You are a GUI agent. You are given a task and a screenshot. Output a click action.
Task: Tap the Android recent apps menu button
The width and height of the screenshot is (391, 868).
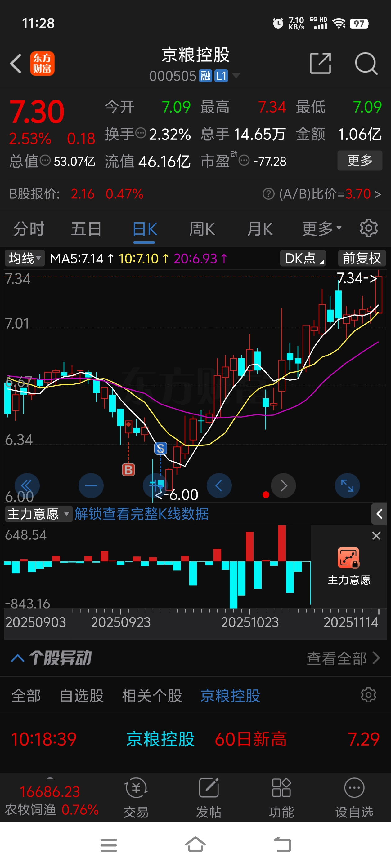(109, 845)
